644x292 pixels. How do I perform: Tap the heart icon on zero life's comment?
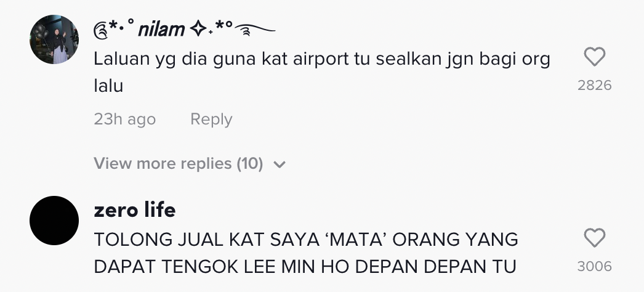coord(594,238)
